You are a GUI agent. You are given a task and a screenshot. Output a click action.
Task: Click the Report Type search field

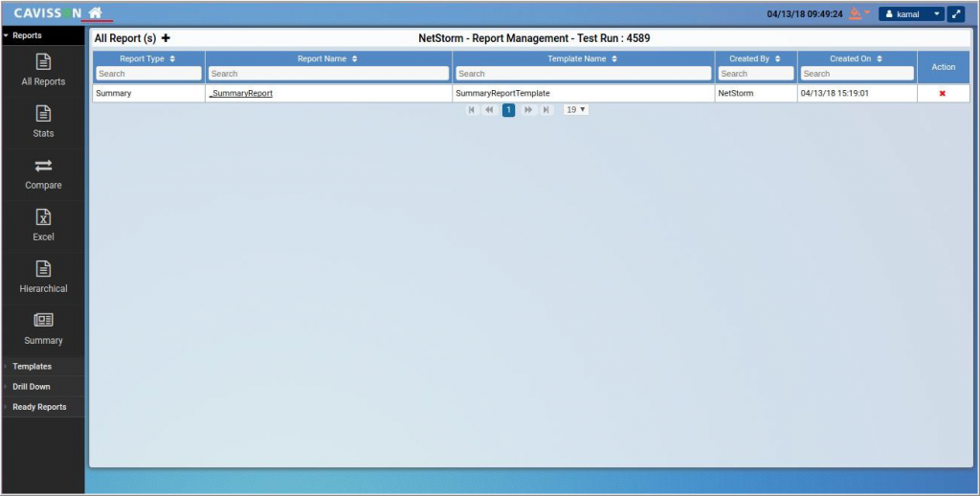click(x=148, y=73)
